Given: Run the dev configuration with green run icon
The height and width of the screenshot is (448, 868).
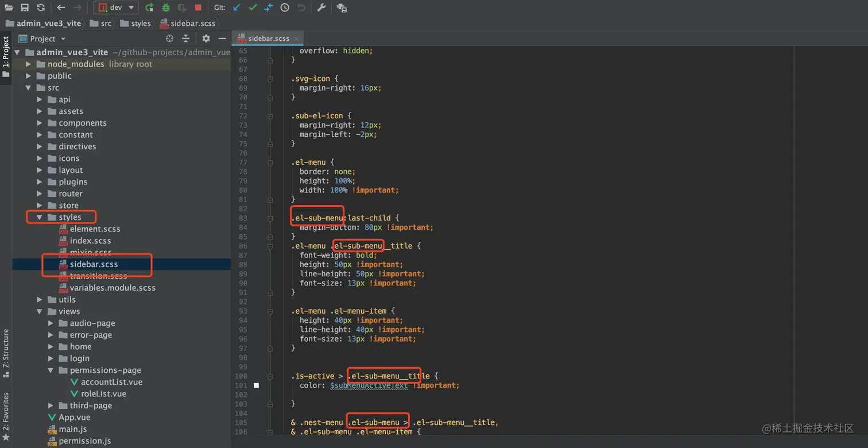Looking at the screenshot, I should pos(149,7).
